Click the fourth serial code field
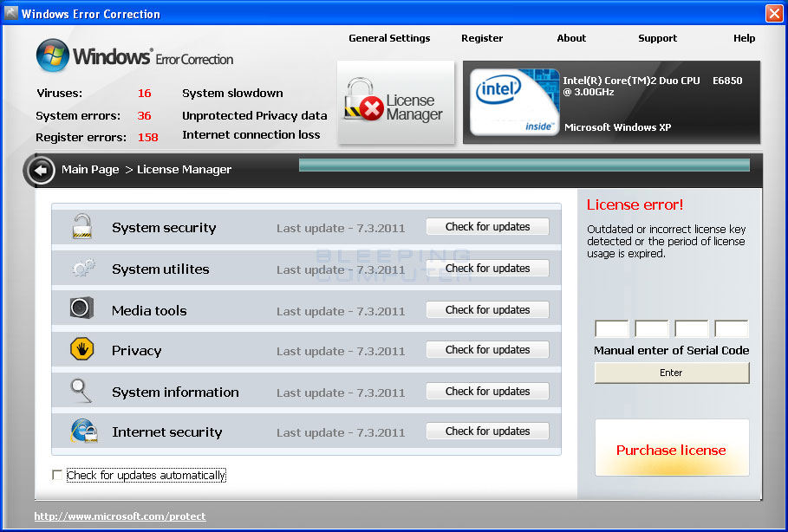The image size is (788, 532). tap(732, 328)
